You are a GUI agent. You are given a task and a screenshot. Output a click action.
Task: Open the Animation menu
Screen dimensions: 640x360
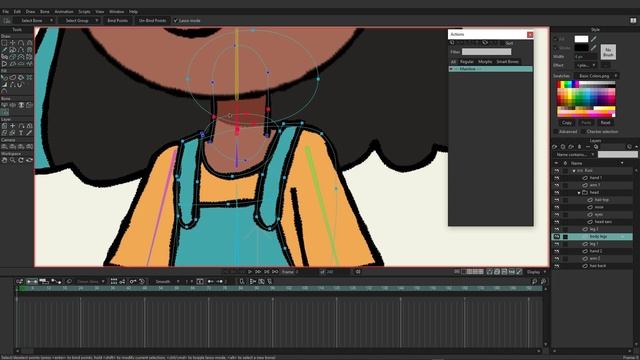tap(64, 12)
